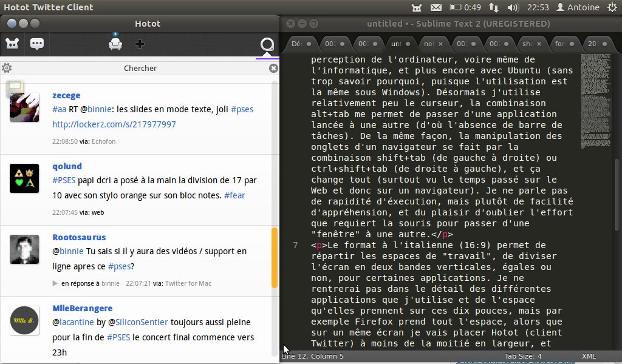This screenshot has height=364, width=622.
Task: Select the search magnifier icon in Hotot toolbar
Action: click(x=267, y=44)
